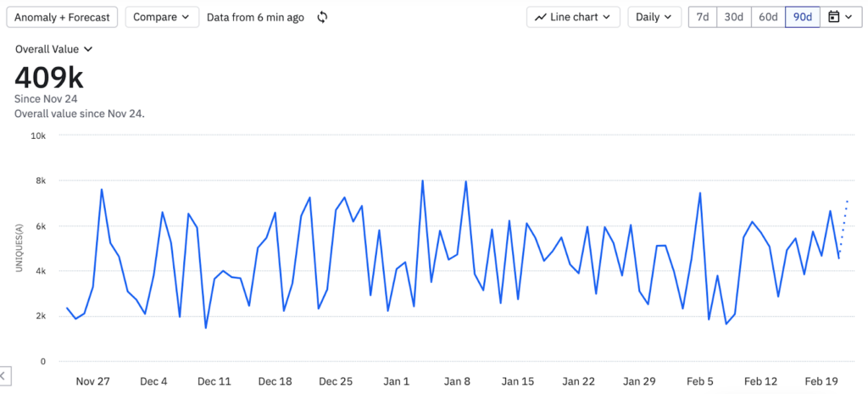
Task: Click the chevron next to Line chart
Action: (x=608, y=18)
